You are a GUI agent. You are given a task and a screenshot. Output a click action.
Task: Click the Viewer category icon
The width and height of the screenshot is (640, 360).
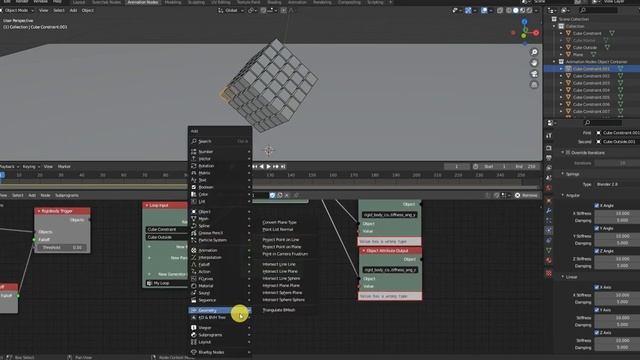[x=194, y=327]
